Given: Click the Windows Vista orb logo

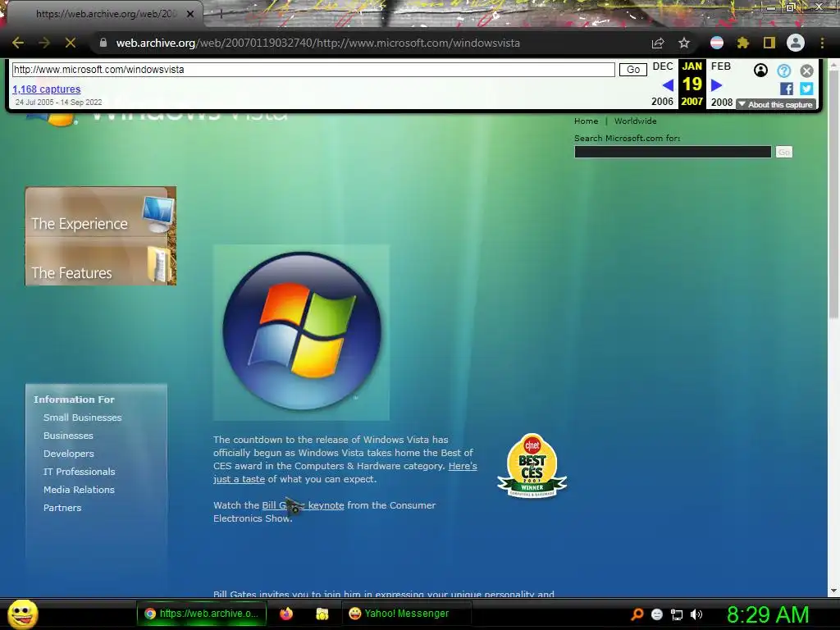Looking at the screenshot, I should point(302,331).
